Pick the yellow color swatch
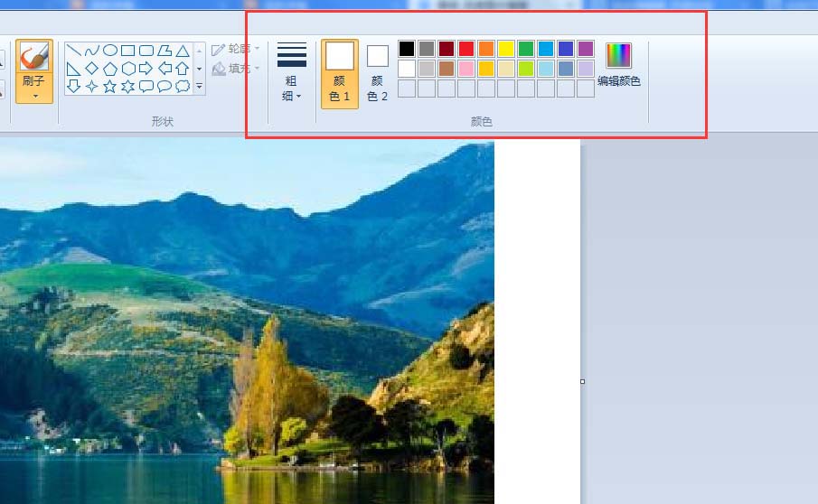Image resolution: width=818 pixels, height=504 pixels. coord(506,49)
